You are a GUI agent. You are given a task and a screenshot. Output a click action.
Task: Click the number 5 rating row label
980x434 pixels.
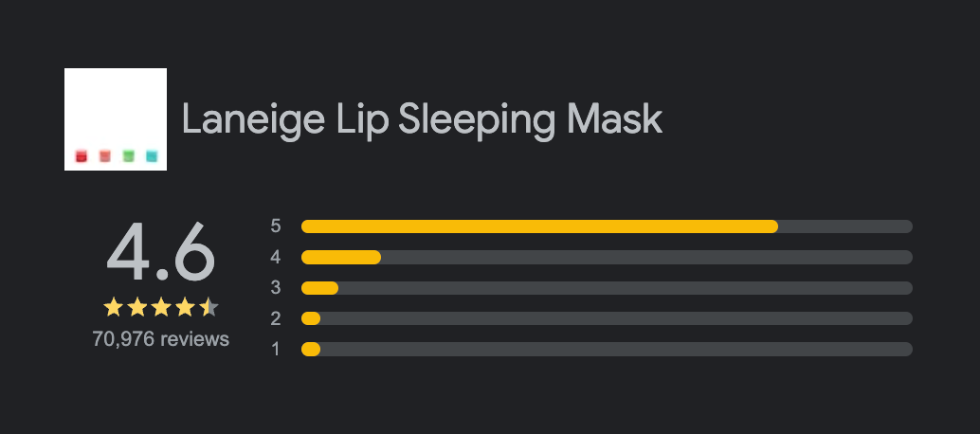click(x=276, y=226)
